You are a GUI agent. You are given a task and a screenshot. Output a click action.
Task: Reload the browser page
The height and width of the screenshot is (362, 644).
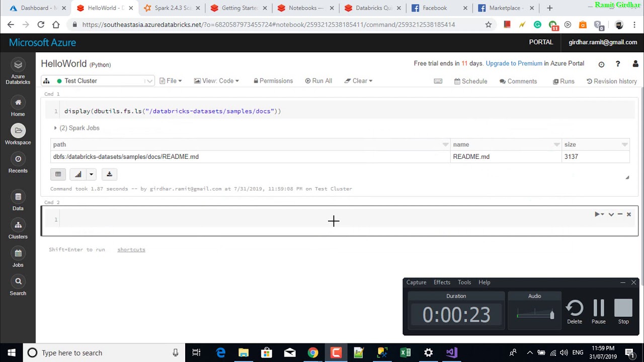41,25
